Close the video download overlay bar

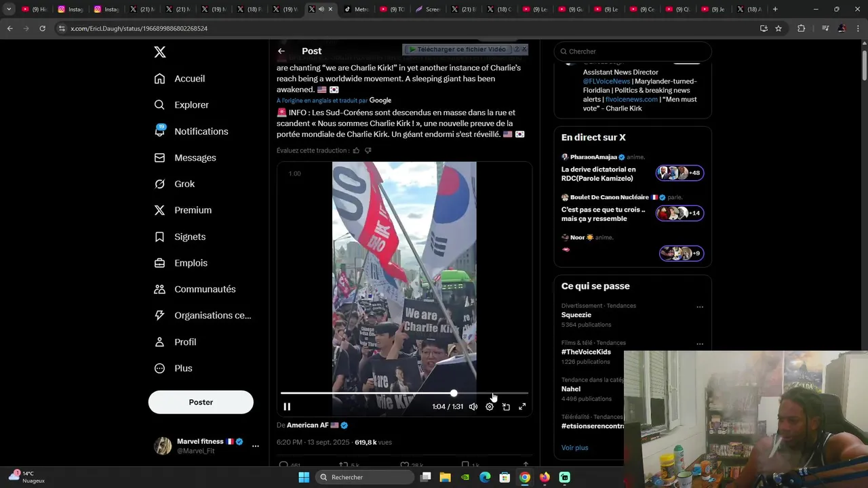(524, 49)
